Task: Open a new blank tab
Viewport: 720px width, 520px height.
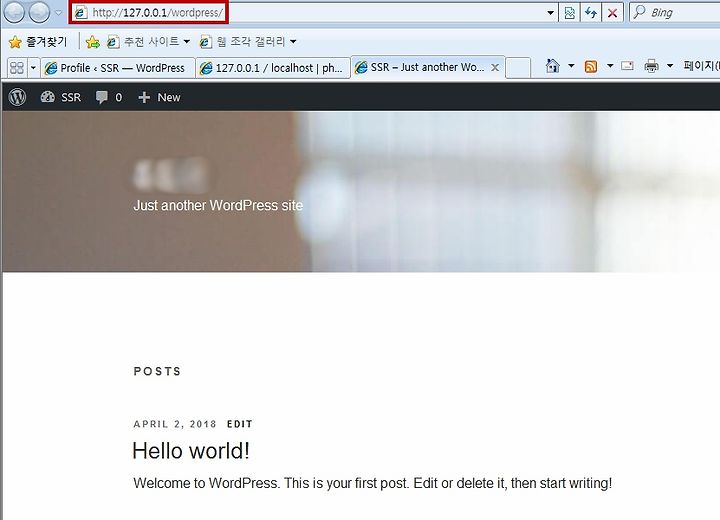Action: pyautogui.click(x=518, y=68)
